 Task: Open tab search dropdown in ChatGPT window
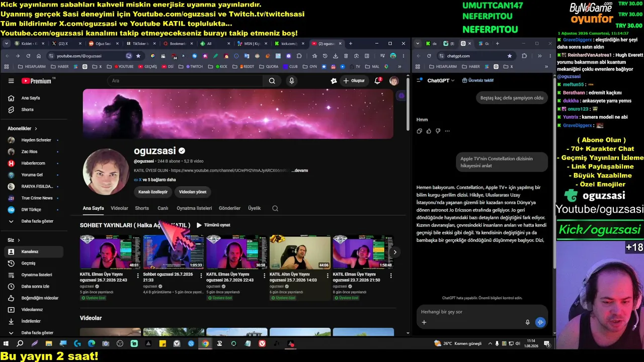(x=418, y=44)
